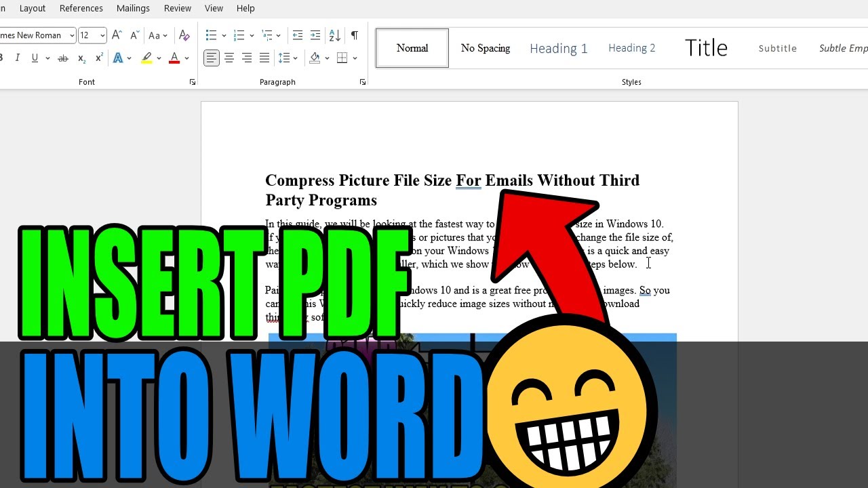Screen dimensions: 868x488
Task: Apply paragraph shading fill
Action: pyautogui.click(x=315, y=58)
